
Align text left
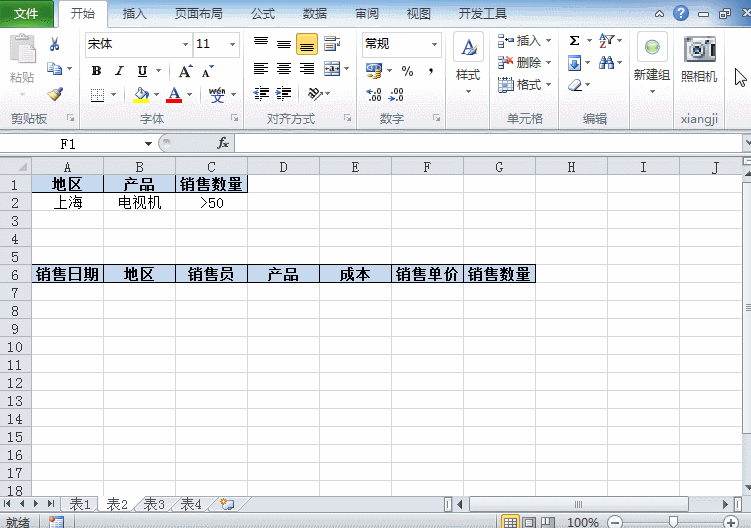261,69
